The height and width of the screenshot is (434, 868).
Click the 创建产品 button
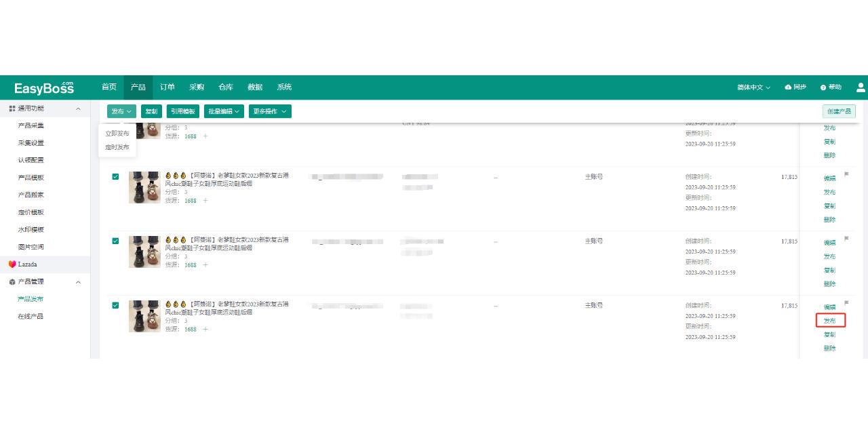point(839,111)
